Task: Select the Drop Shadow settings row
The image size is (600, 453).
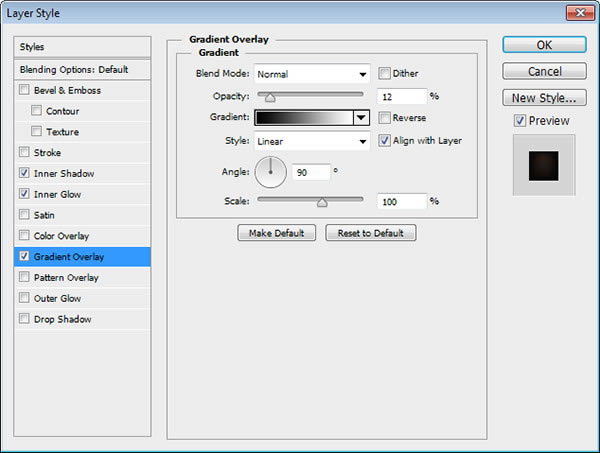Action: (x=82, y=319)
